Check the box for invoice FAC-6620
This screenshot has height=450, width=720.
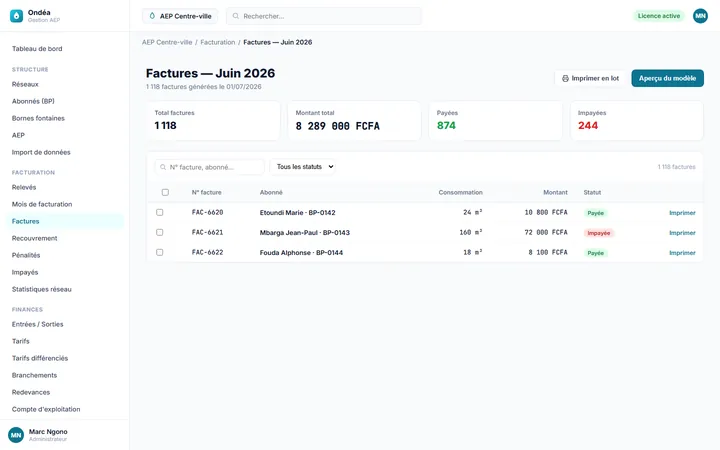159,213
